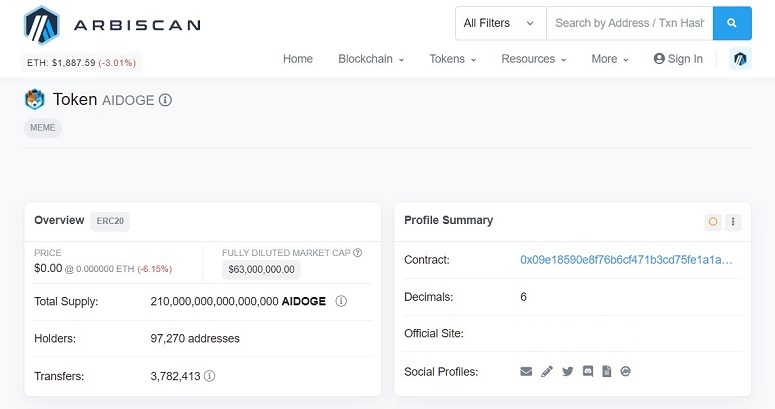Open the Arbitrum network icon button
The image size is (775, 409).
[740, 59]
